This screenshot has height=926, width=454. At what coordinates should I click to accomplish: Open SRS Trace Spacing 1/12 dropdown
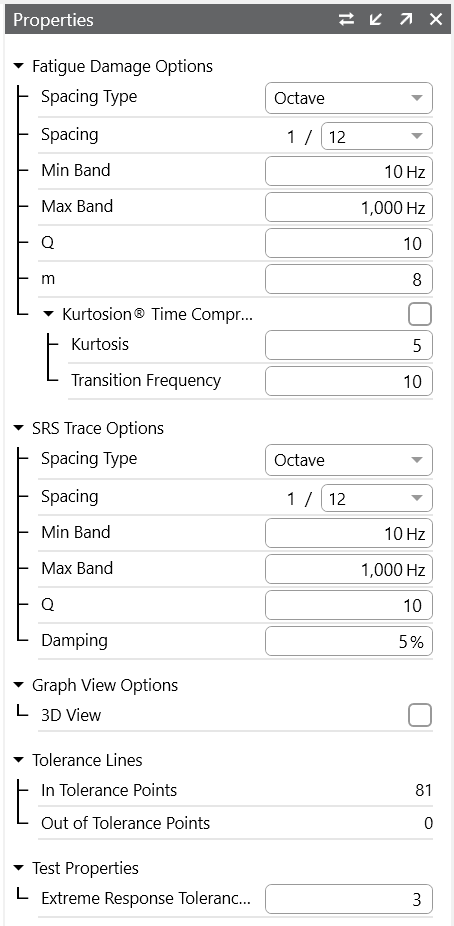click(377, 499)
